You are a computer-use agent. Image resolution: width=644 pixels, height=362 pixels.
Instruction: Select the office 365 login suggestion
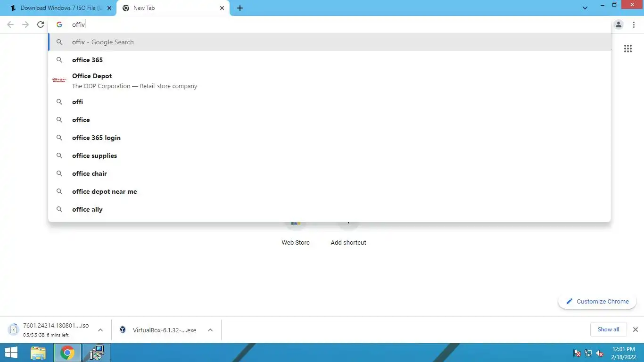(x=330, y=138)
